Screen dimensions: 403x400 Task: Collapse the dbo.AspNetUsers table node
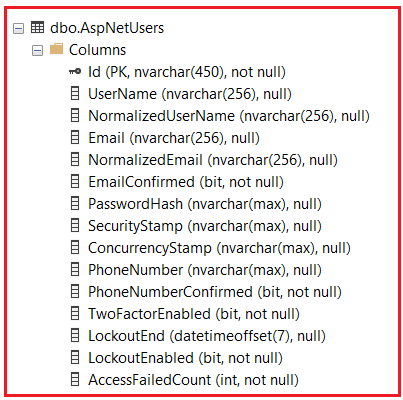[18, 28]
